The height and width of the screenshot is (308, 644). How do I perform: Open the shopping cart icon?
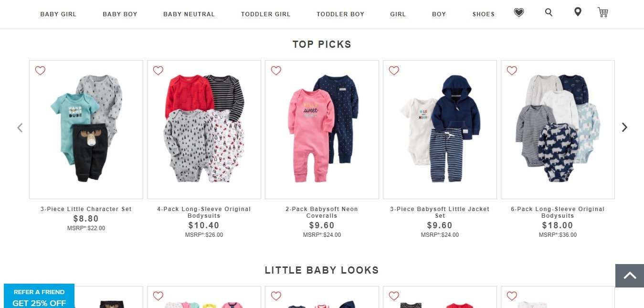[603, 12]
